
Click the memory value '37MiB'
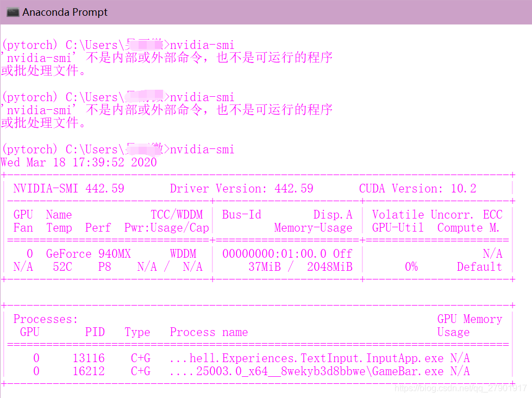pos(265,266)
